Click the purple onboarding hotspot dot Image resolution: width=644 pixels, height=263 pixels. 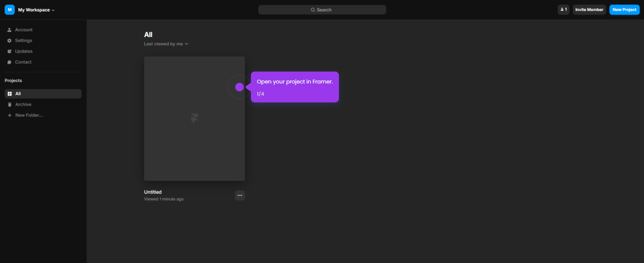click(x=239, y=87)
